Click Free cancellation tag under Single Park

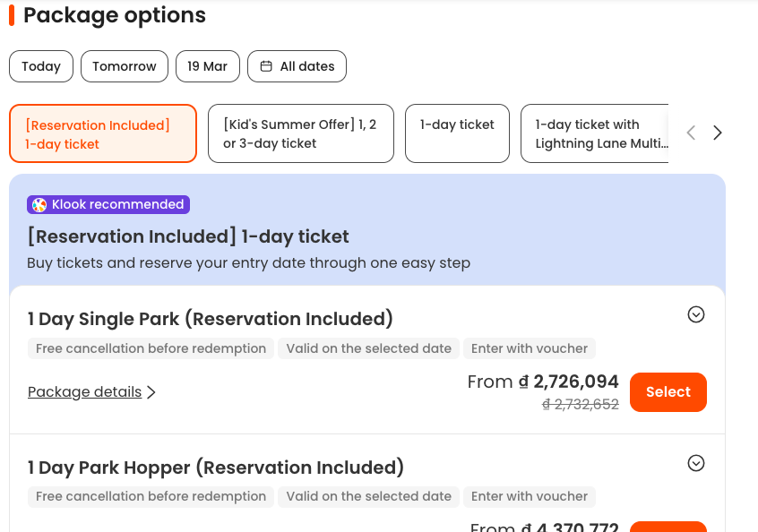click(151, 348)
